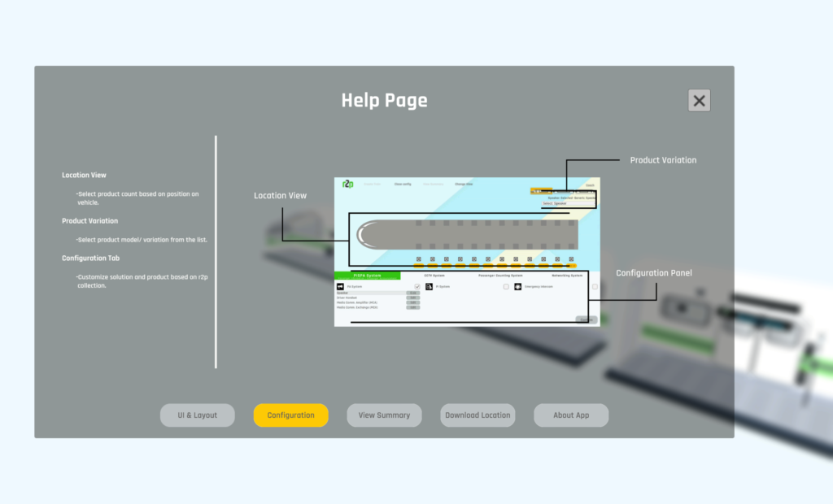The width and height of the screenshot is (833, 504).
Task: Open the Select Speaker dropdown
Action: pos(568,203)
